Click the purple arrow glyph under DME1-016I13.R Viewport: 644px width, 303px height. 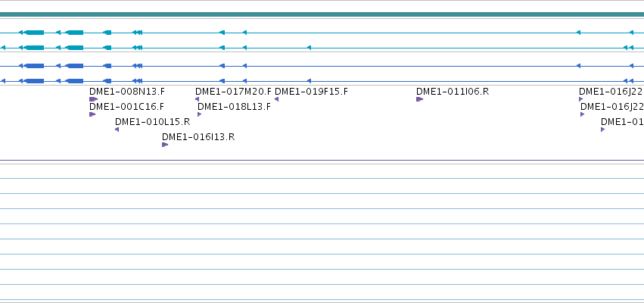point(165,145)
